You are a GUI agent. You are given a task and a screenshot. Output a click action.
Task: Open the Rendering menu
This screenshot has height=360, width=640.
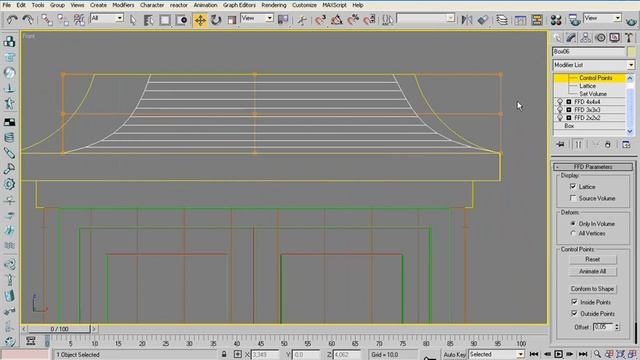click(273, 5)
